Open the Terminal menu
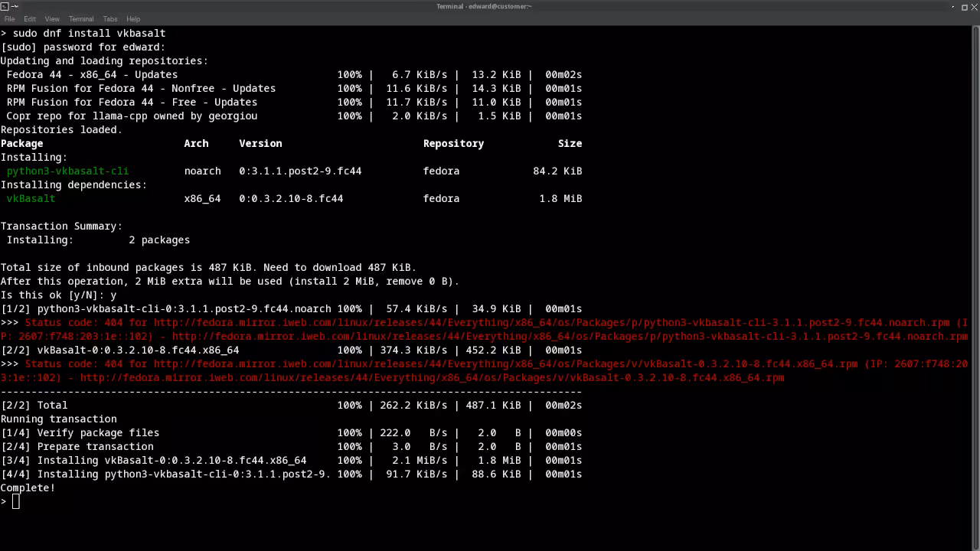 (81, 19)
